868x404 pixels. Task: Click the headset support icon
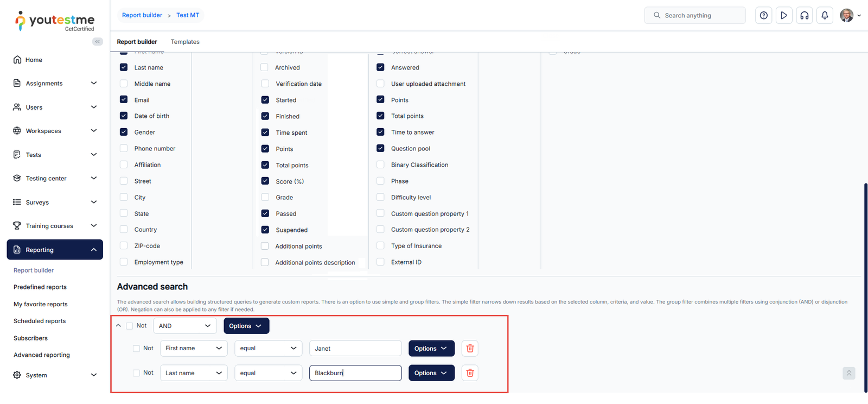pos(805,16)
